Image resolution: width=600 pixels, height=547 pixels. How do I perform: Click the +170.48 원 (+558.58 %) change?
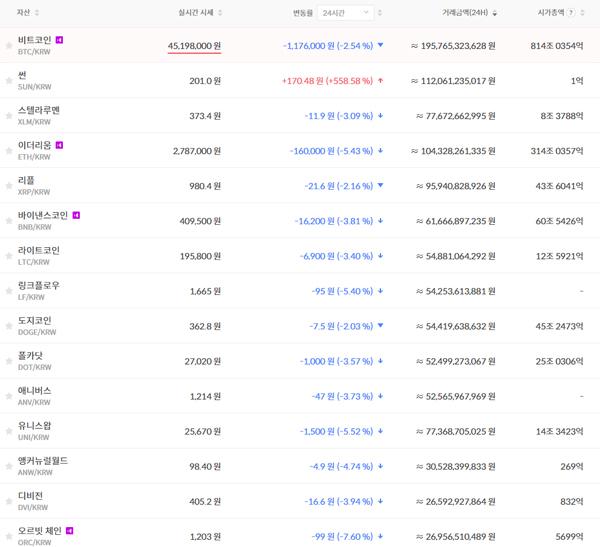pos(327,81)
